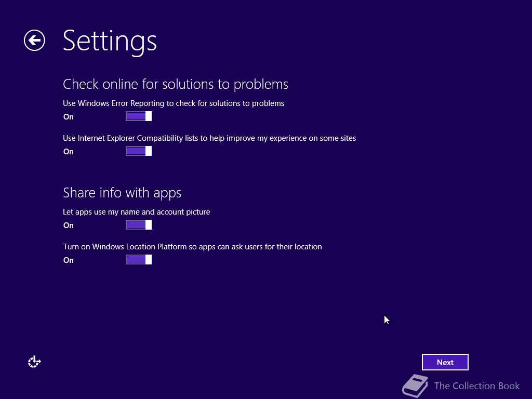532x399 pixels.
Task: Click 'Use Windows Error Reporting' description text
Action: (174, 103)
